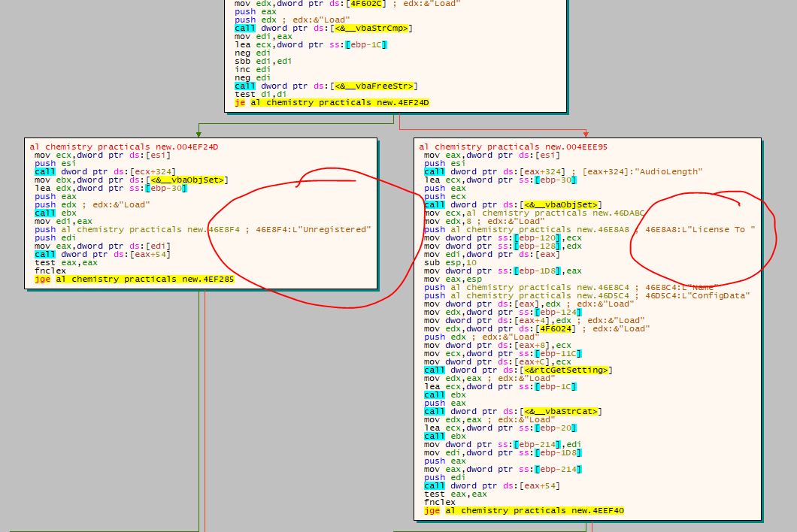797x532 pixels.
Task: Click 'mov dword ptr ds:[eax+8],ecx' instruction
Action: pyautogui.click(x=497, y=345)
